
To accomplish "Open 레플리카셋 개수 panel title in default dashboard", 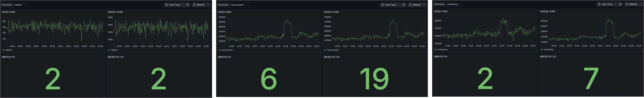I will (x=8, y=57).
